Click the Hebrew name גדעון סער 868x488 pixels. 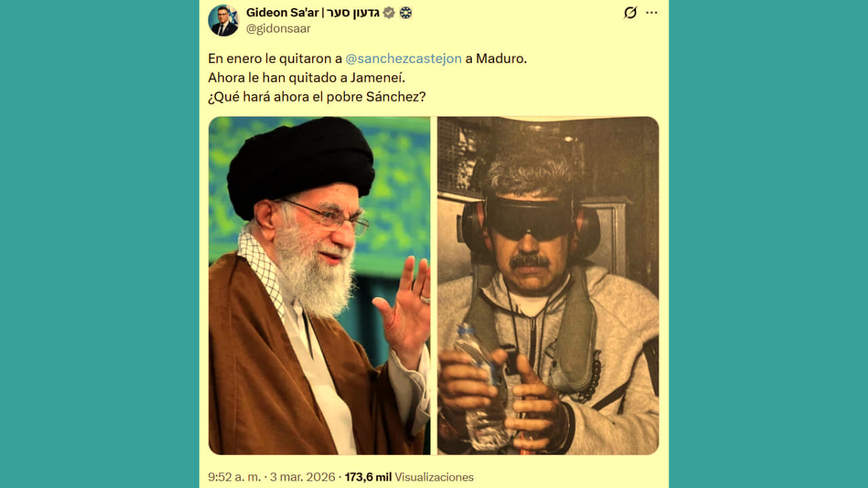(x=349, y=12)
